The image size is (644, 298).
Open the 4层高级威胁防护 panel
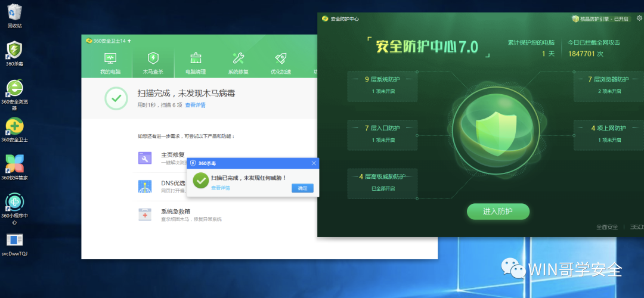(x=382, y=184)
